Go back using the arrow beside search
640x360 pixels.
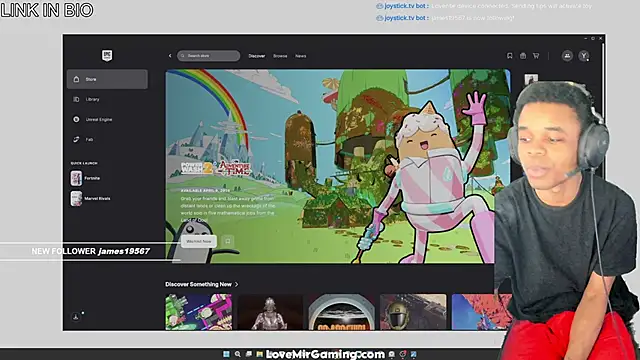170,56
